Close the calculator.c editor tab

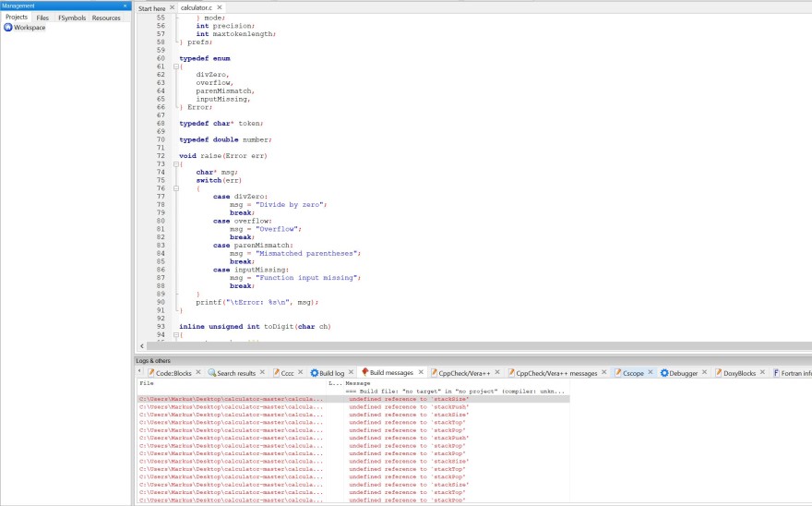tap(218, 7)
